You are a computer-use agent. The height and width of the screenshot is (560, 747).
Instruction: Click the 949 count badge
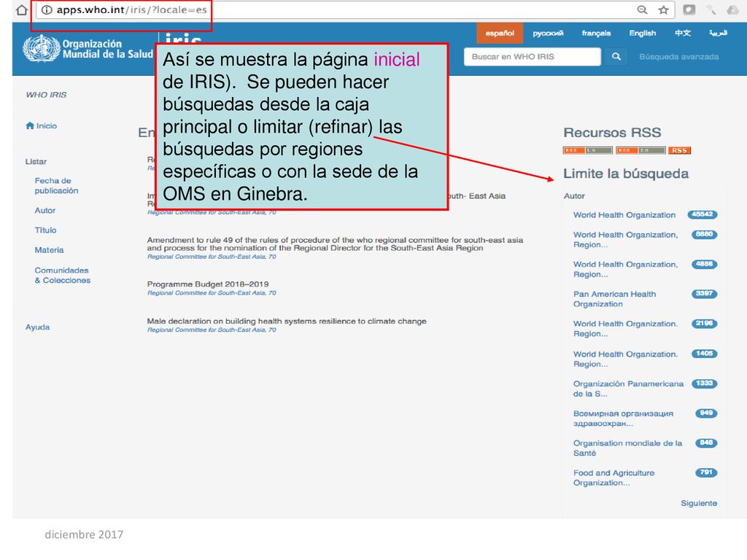(x=706, y=413)
